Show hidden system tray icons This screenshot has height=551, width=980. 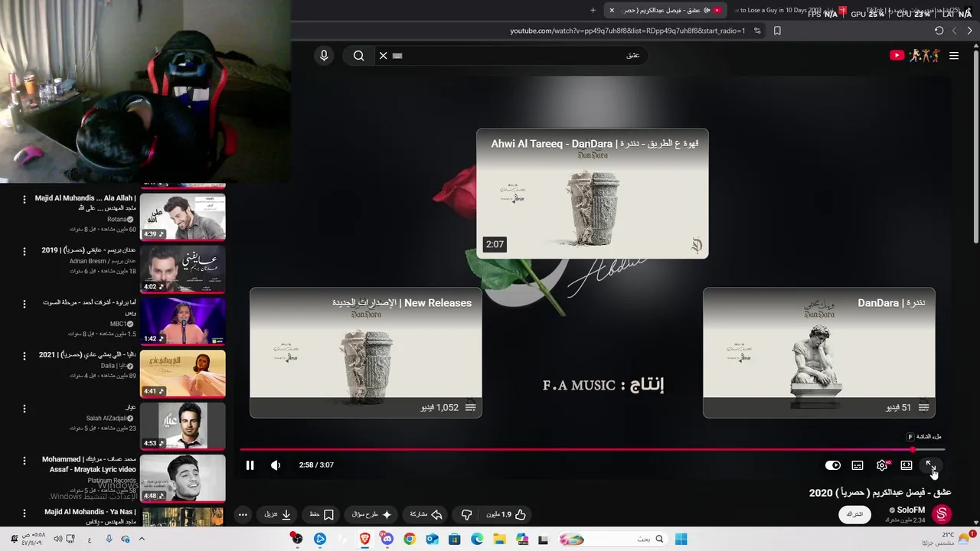[x=142, y=539]
